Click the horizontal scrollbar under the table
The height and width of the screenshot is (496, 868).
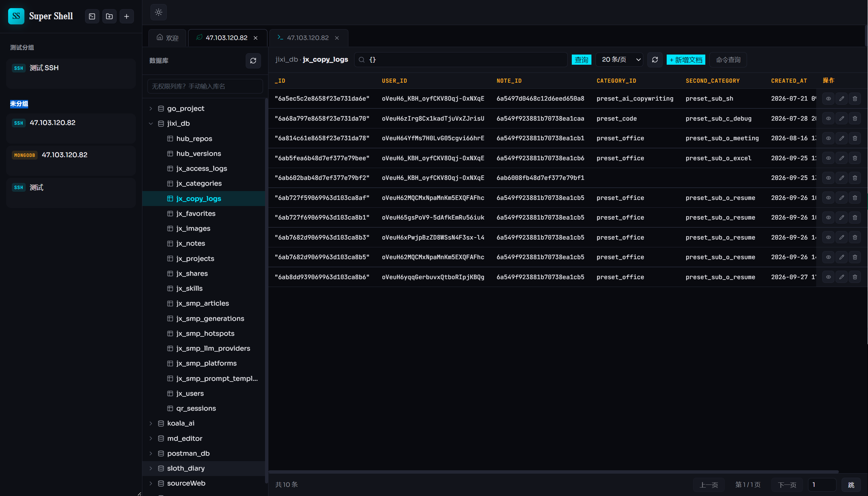click(553, 472)
